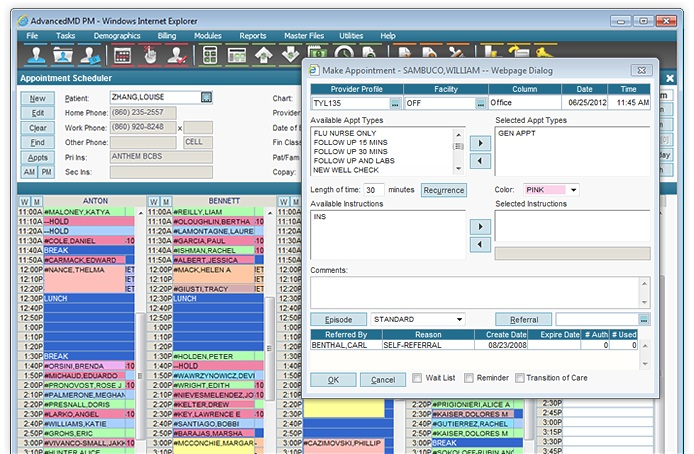Click the pink Color swatch field
This screenshot has height=454, width=694.
click(x=545, y=190)
